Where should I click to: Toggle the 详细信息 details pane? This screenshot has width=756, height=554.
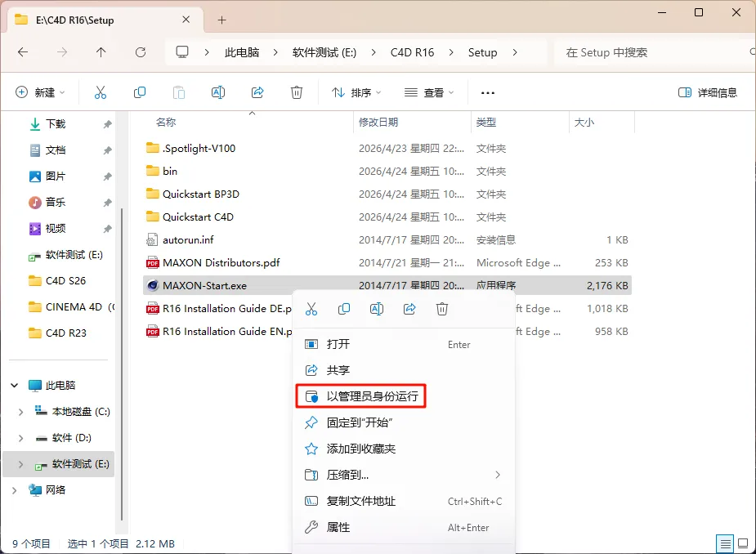pyautogui.click(x=707, y=92)
